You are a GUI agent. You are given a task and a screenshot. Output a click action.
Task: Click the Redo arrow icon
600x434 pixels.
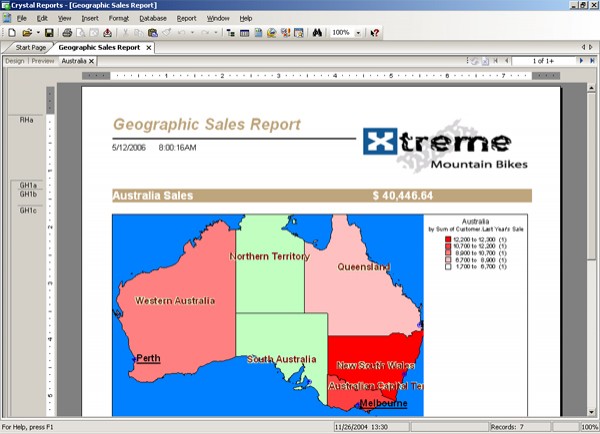pyautogui.click(x=205, y=33)
